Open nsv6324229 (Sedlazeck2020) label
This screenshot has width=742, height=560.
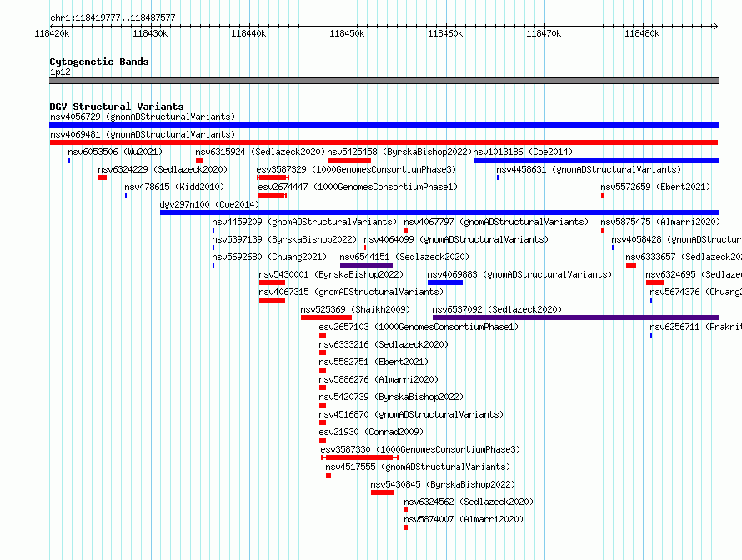point(163,169)
